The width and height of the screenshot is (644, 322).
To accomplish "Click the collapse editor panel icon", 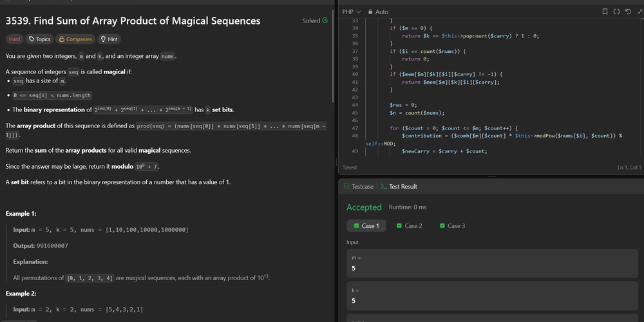I will pos(638,12).
